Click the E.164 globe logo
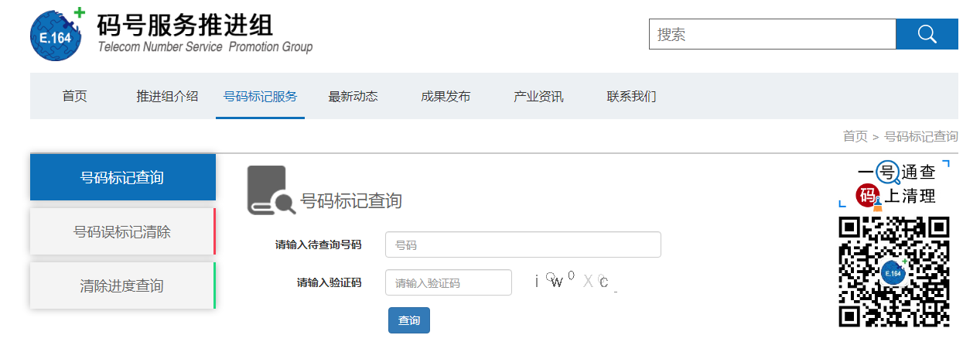980x359 pixels. pos(56,35)
